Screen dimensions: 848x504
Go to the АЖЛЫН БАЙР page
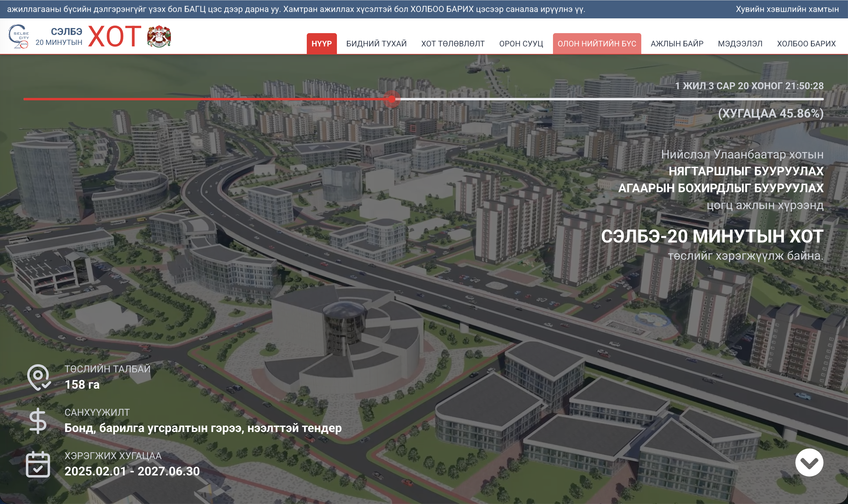pyautogui.click(x=677, y=43)
